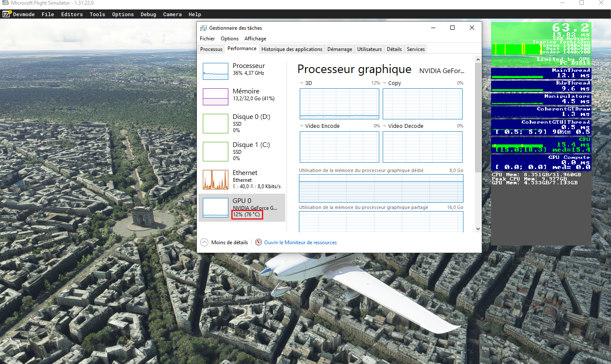The width and height of the screenshot is (611, 364).
Task: Click the MainThread timing graph
Action: (541, 73)
